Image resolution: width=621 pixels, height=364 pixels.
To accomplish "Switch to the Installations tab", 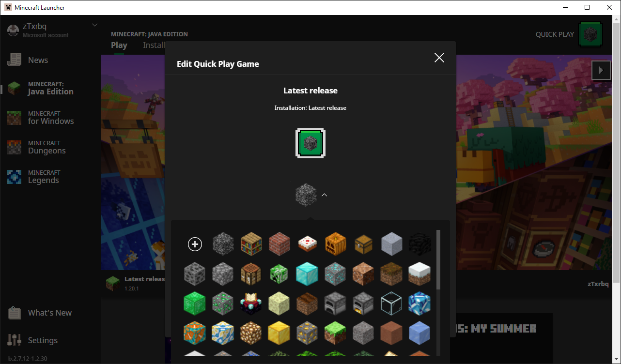I will click(154, 45).
